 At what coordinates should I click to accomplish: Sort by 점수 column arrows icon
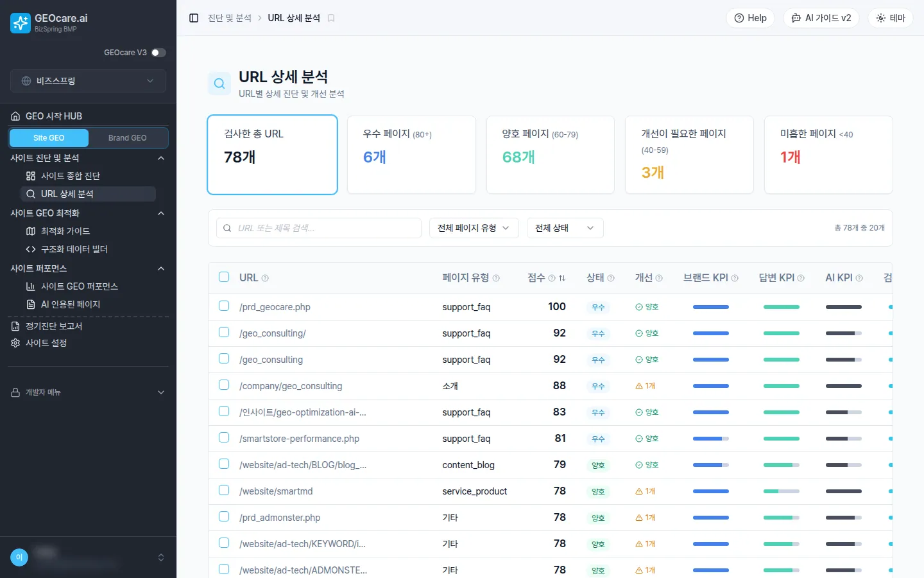[x=562, y=278]
